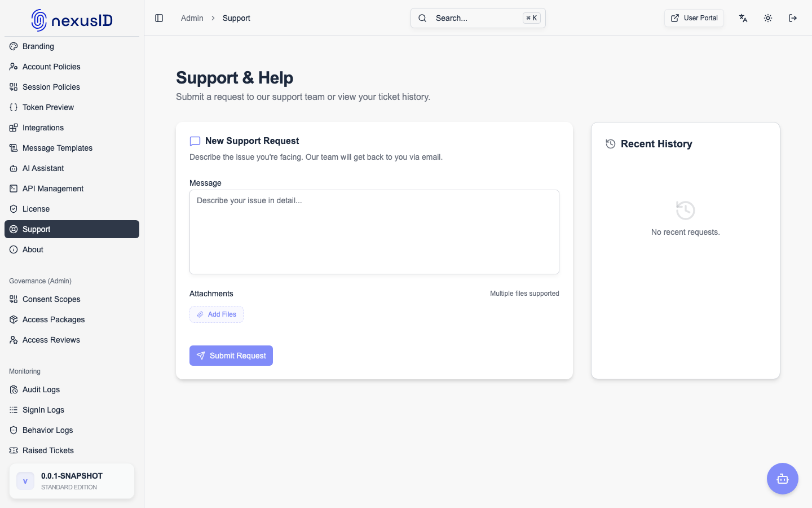Click the search magnifier icon
This screenshot has width=812, height=508.
coord(422,18)
